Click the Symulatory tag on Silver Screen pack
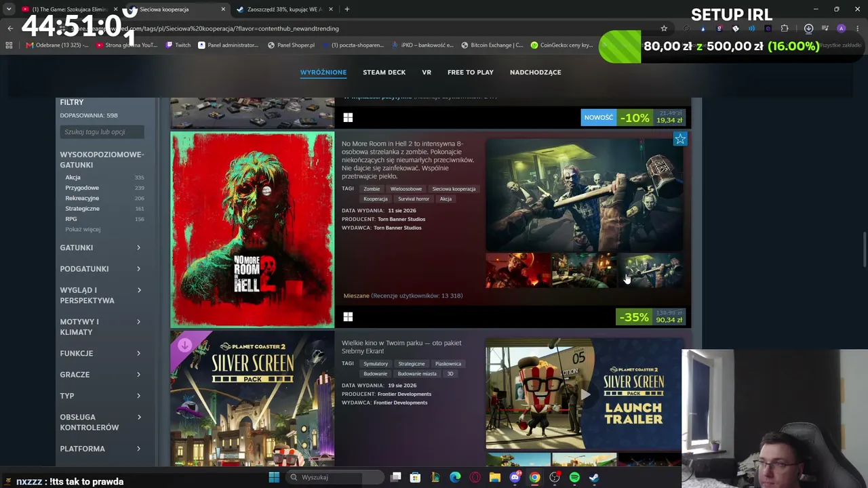 pyautogui.click(x=376, y=364)
